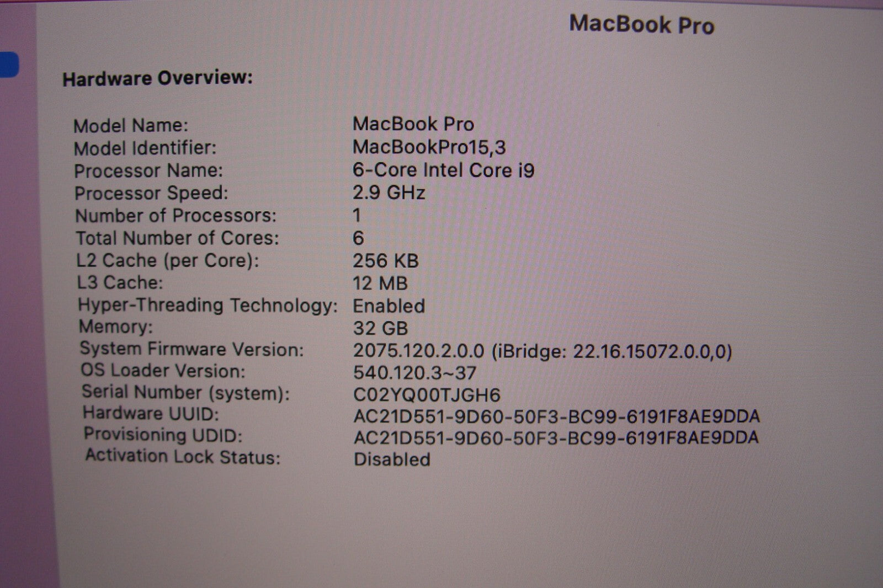Select the Hardware UUID value
The width and height of the screenshot is (883, 588).
coord(557,416)
